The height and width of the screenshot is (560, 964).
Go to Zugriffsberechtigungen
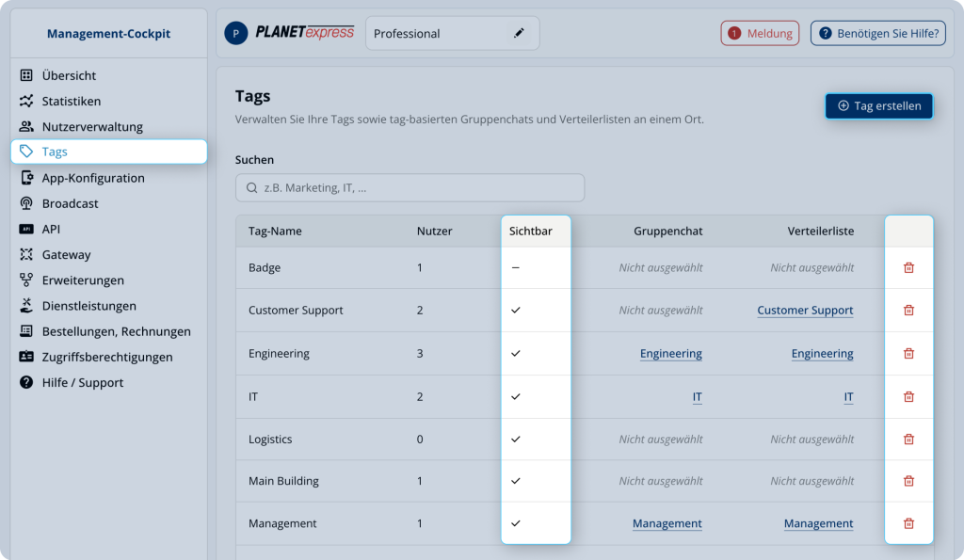(109, 357)
